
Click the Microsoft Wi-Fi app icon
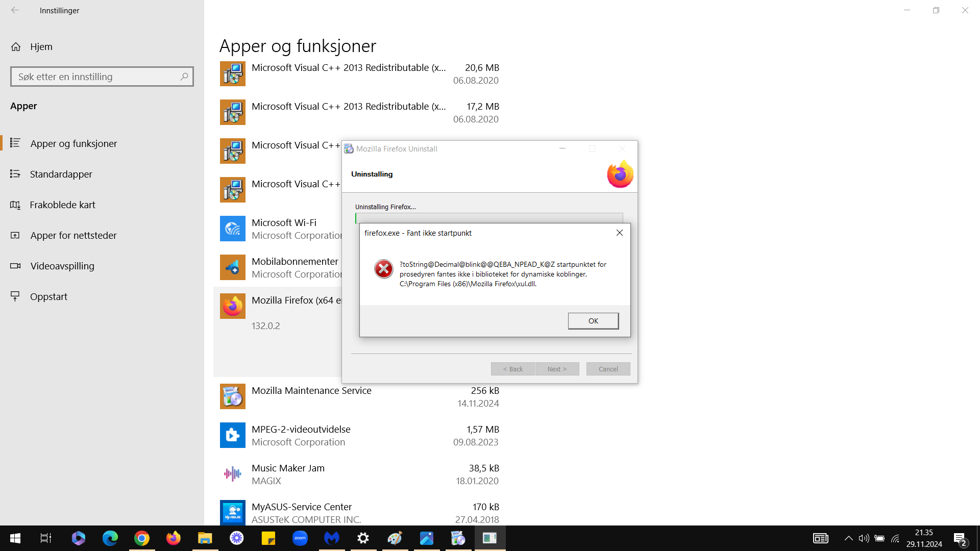point(233,229)
